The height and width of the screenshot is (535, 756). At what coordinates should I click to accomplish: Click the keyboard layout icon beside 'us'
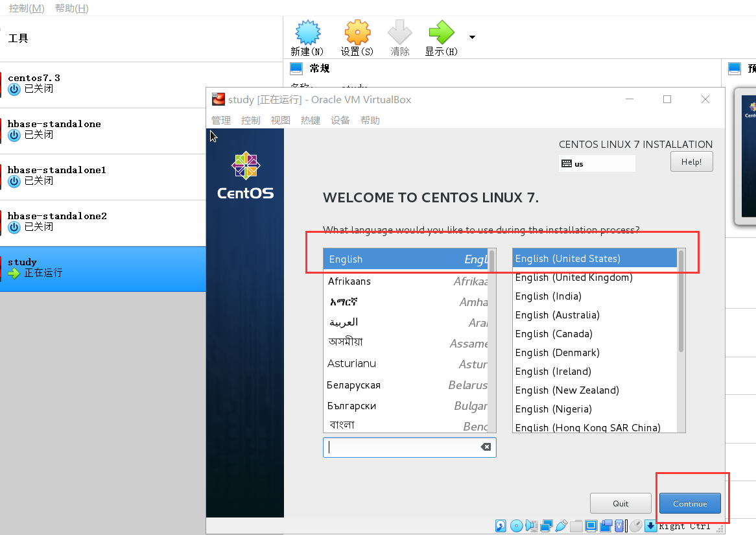pos(567,163)
